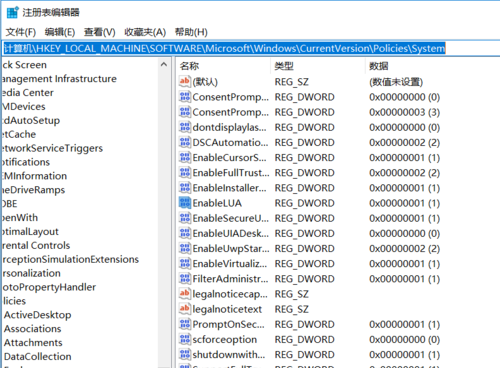Click the string icon beside legalnoticetext

pos(185,309)
